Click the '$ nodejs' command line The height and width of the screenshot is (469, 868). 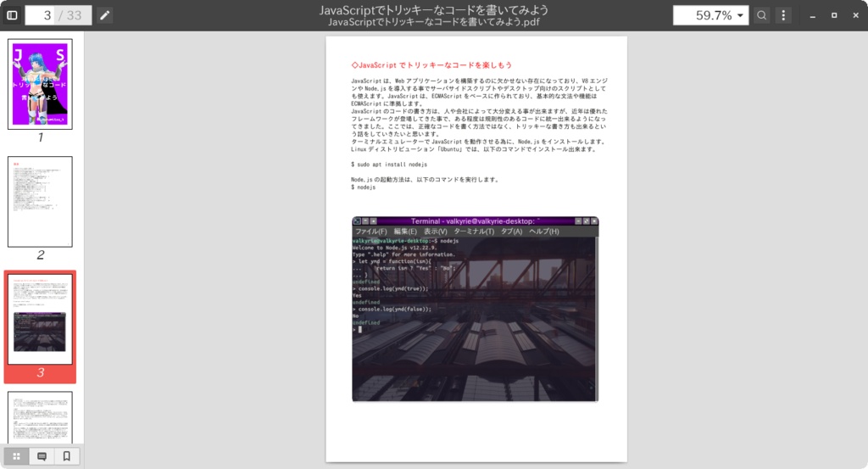tap(363, 187)
